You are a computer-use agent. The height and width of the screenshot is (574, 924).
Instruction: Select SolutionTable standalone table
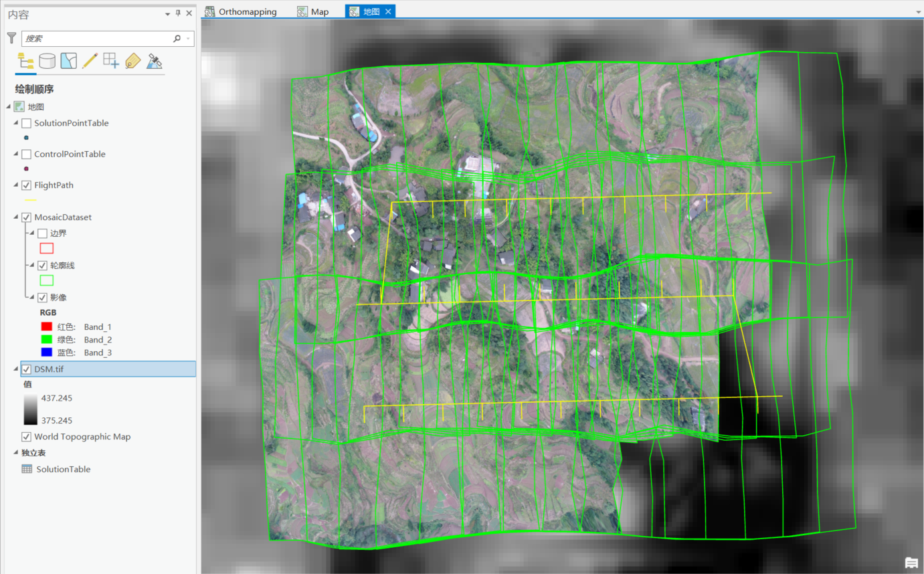point(64,469)
